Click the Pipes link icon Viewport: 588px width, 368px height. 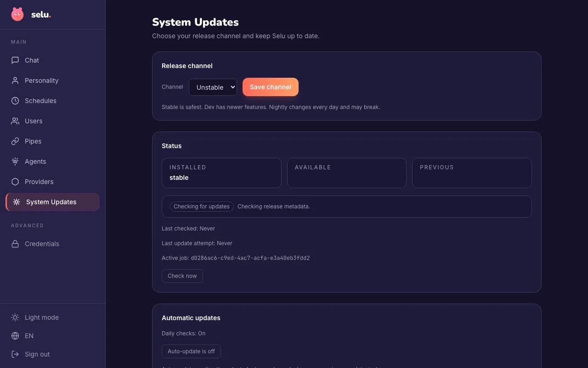[x=15, y=141]
